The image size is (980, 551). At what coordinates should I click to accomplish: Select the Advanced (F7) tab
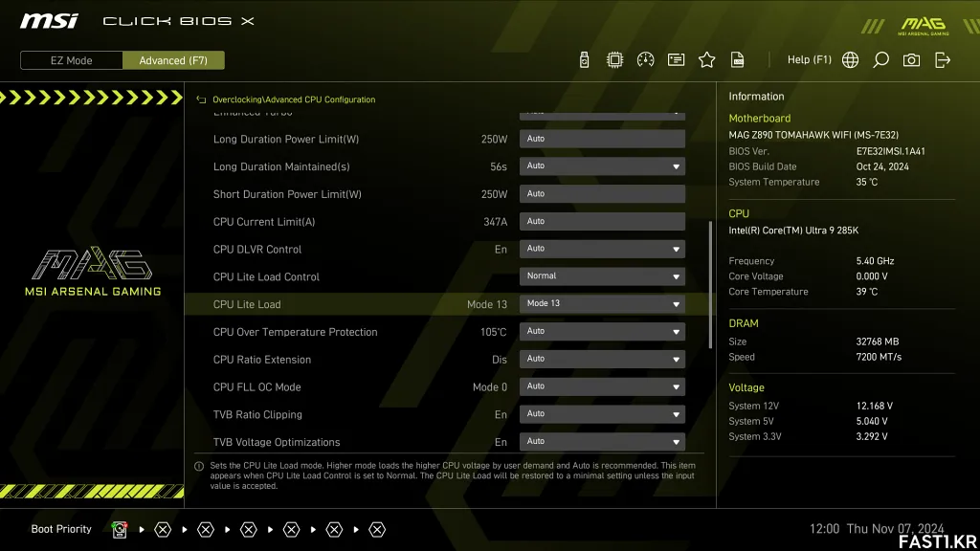[173, 60]
